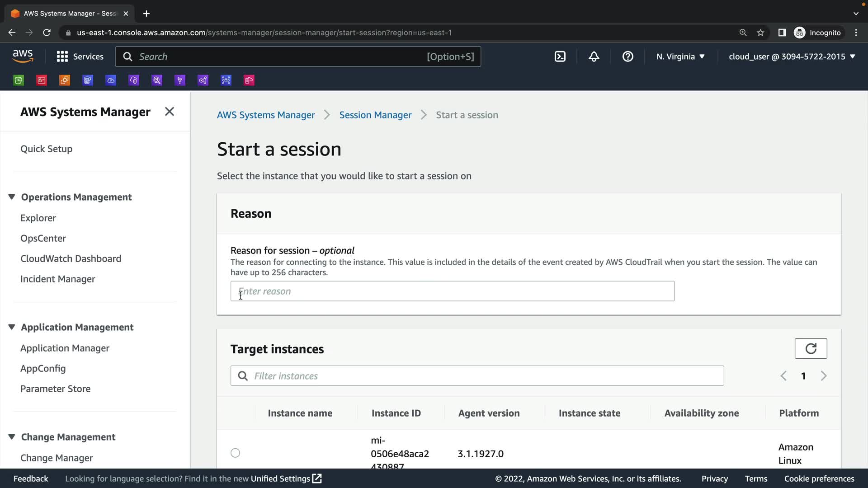This screenshot has height=488, width=868.
Task: Open the notifications bell
Action: click(x=594, y=56)
